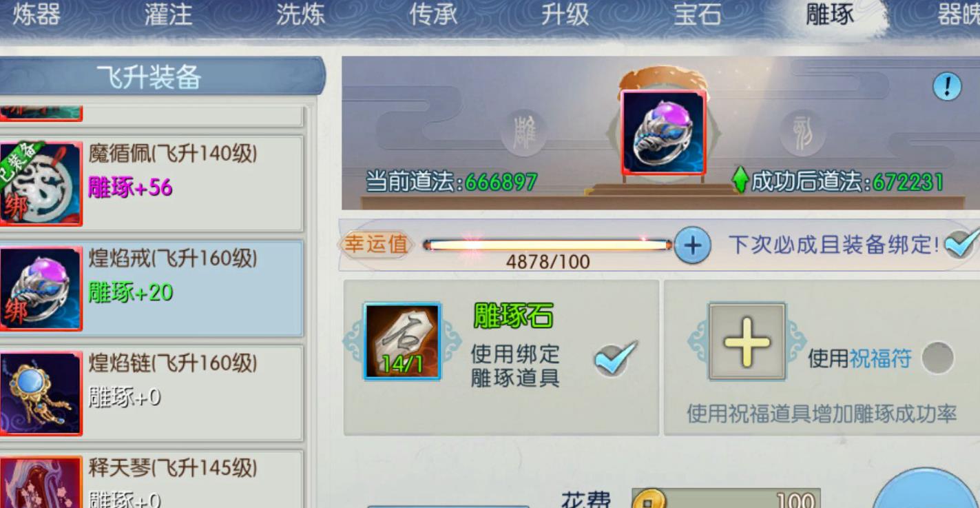Click the blue info exclamation icon
Viewport: 980px width, 508px height.
click(x=947, y=87)
